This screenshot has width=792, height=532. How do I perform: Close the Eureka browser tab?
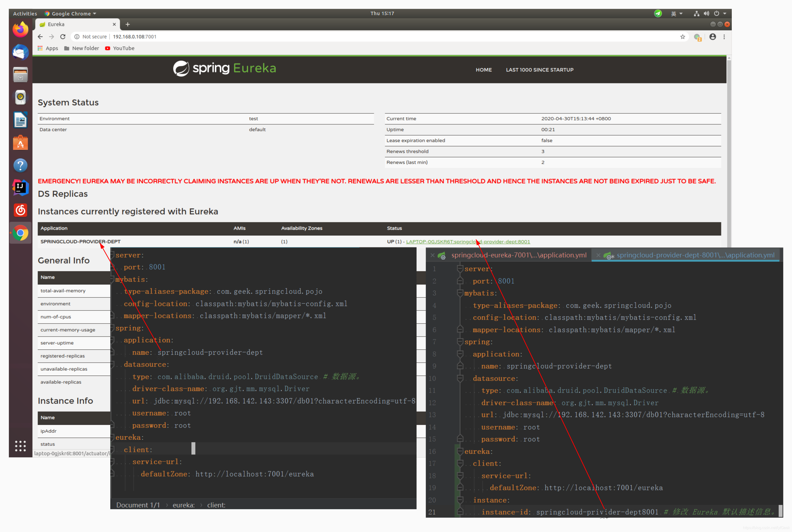[x=114, y=24]
